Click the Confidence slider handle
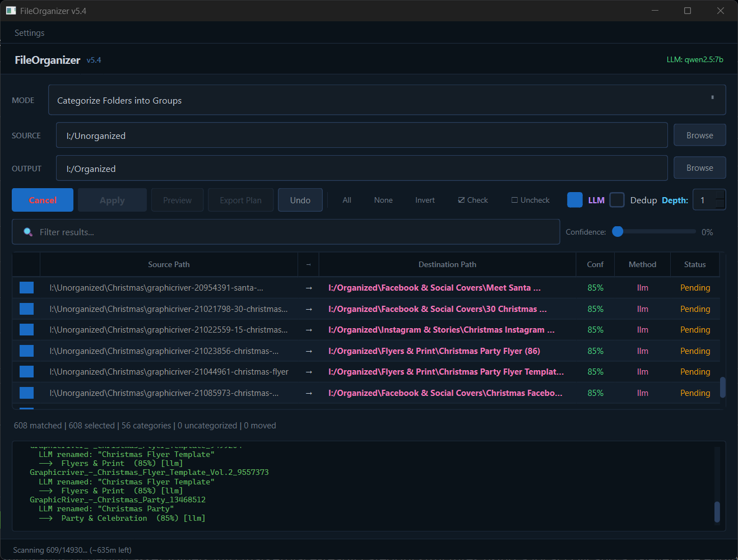The height and width of the screenshot is (560, 738). pos(618,231)
